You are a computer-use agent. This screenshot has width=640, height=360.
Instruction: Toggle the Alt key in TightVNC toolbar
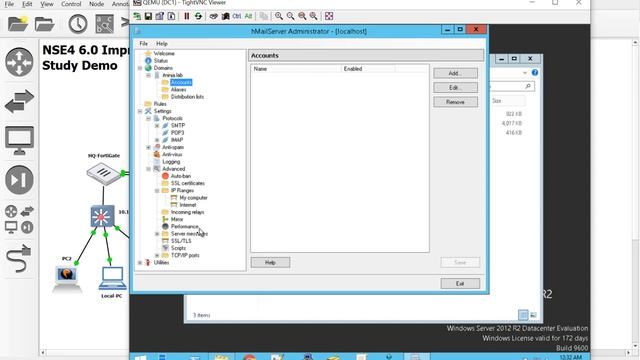point(248,16)
